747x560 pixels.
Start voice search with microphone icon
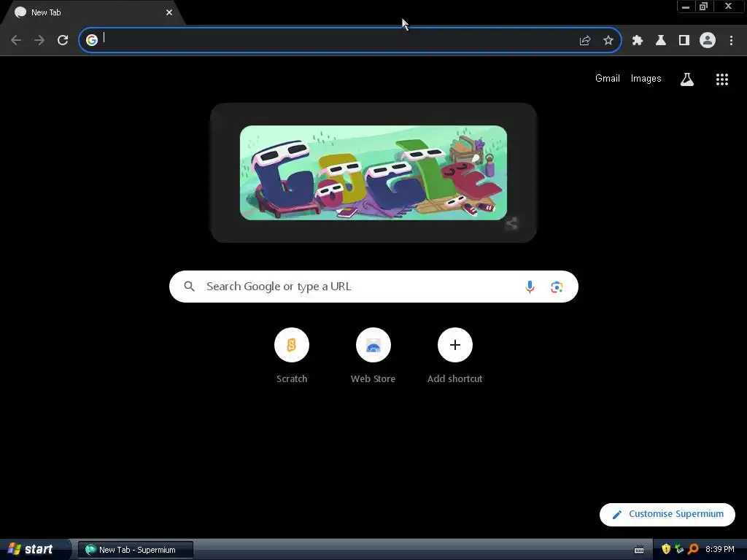530,287
